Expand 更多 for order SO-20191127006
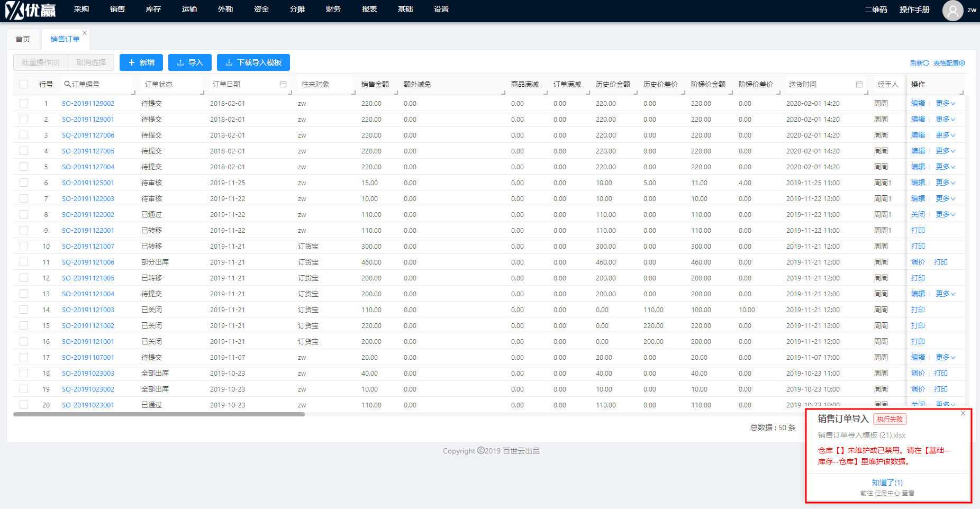980x509 pixels. (945, 135)
